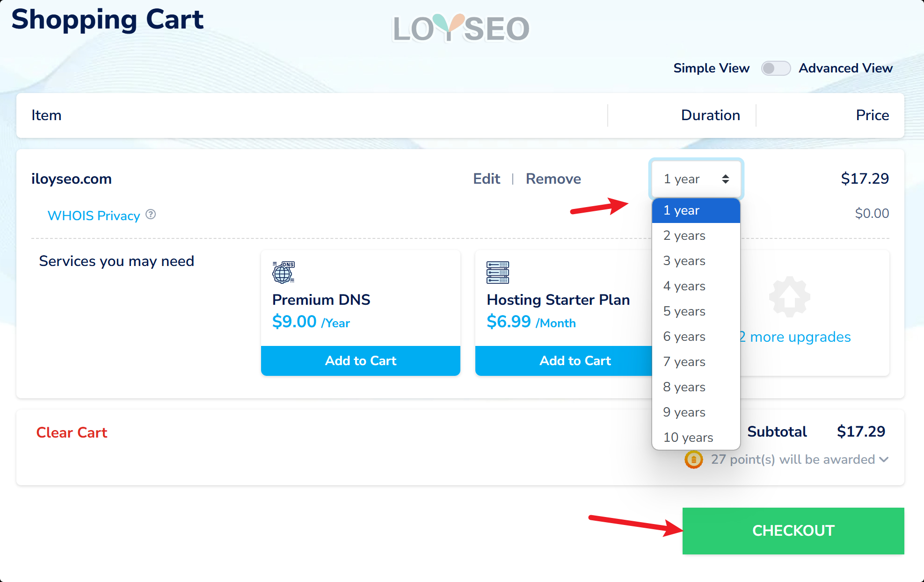Click the orange reward points coin icon
The width and height of the screenshot is (924, 582).
pos(693,460)
